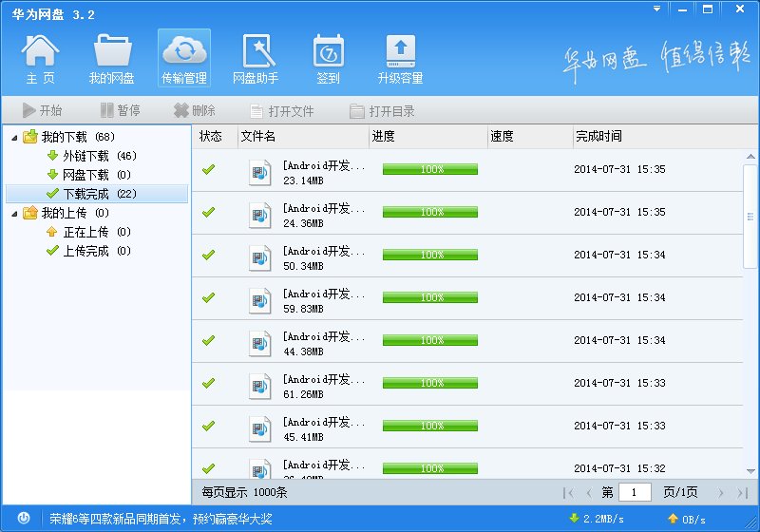Click the upload speed 0B/s indicator
The width and height of the screenshot is (760, 532).
pos(686,519)
